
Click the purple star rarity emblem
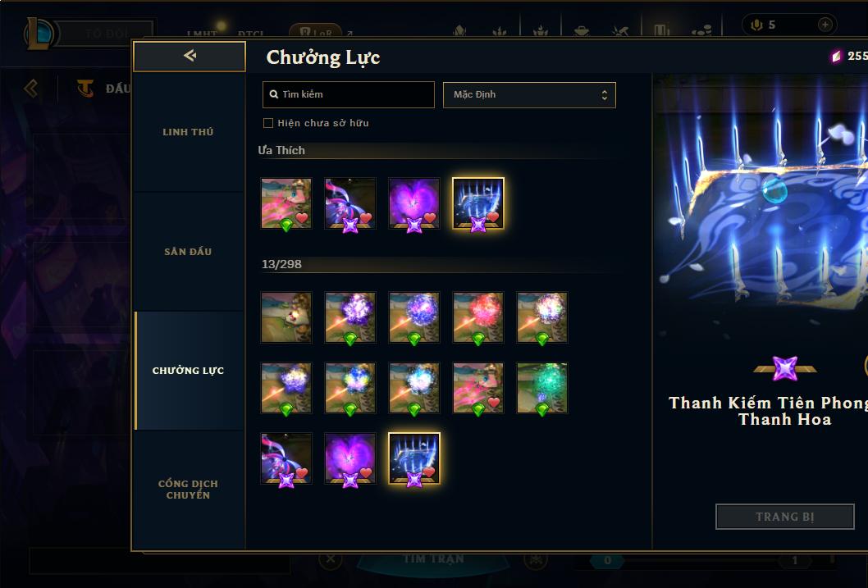[785, 368]
